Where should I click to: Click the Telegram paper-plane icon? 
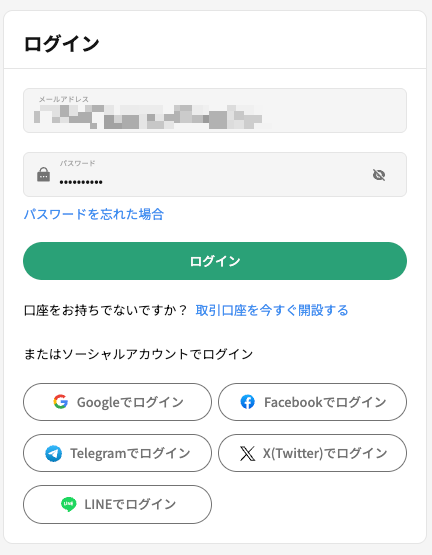[x=53, y=453]
